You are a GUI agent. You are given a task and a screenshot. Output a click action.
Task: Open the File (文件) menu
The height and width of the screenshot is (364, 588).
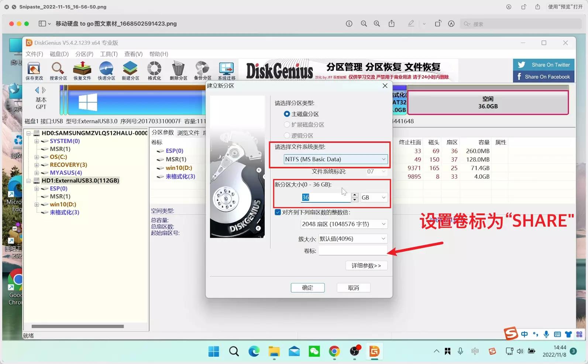pyautogui.click(x=34, y=54)
